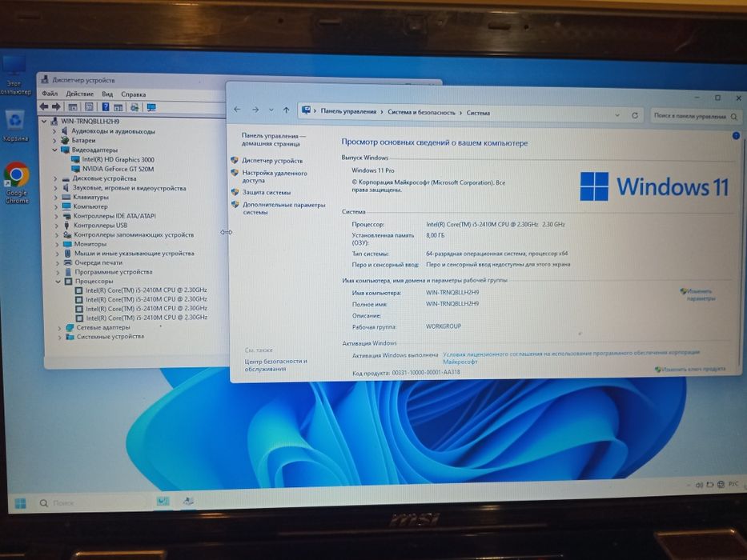Image resolution: width=747 pixels, height=560 pixels.
Task: Select Контроллеры запоминающих устройств category
Action: (x=134, y=234)
